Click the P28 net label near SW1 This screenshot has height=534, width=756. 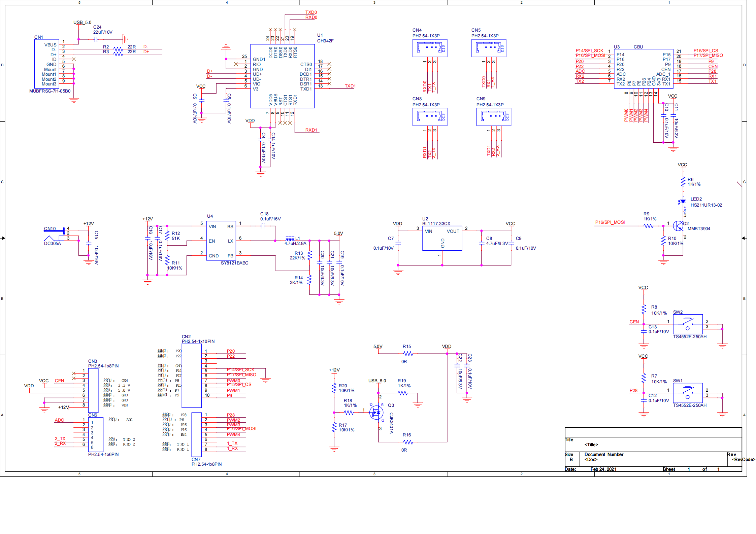pyautogui.click(x=633, y=391)
